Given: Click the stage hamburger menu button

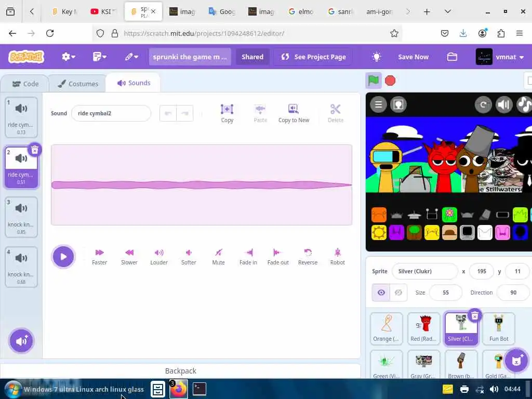Looking at the screenshot, I should point(378,104).
